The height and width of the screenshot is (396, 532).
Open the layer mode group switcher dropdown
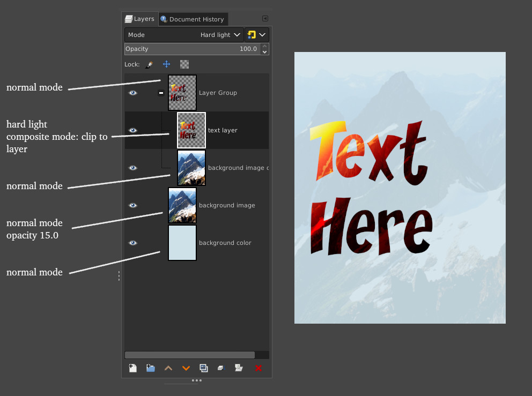tap(257, 35)
